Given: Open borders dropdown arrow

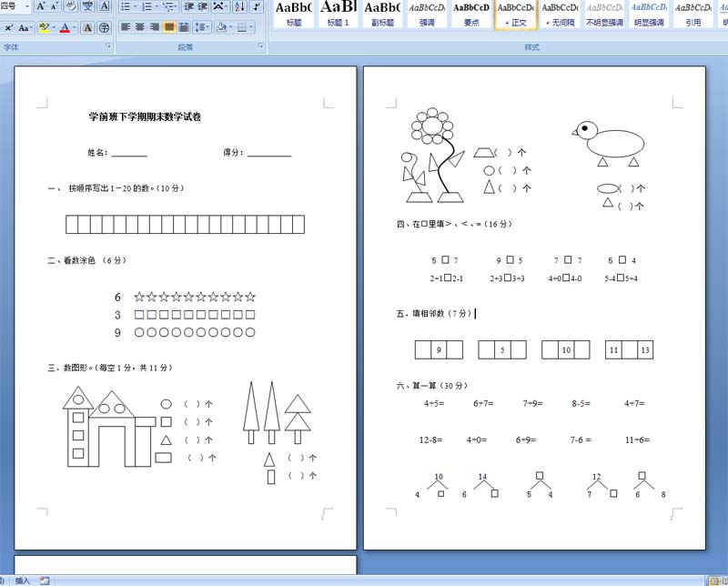Looking at the screenshot, I should 251,28.
